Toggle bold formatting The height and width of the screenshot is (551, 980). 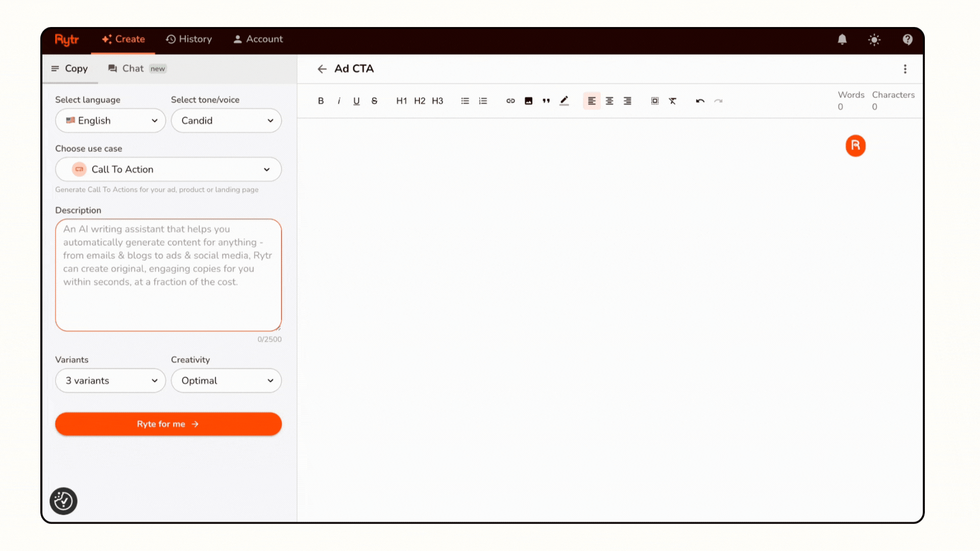point(321,101)
